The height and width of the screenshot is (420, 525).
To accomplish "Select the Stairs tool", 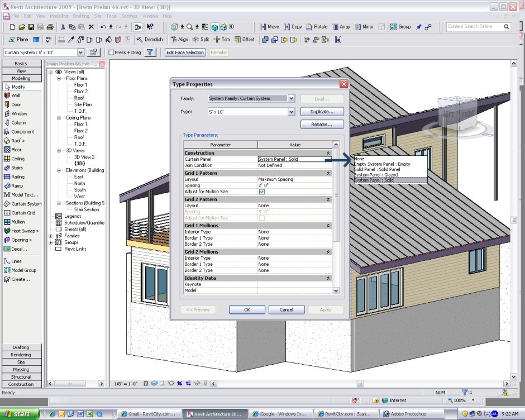I will click(13, 168).
